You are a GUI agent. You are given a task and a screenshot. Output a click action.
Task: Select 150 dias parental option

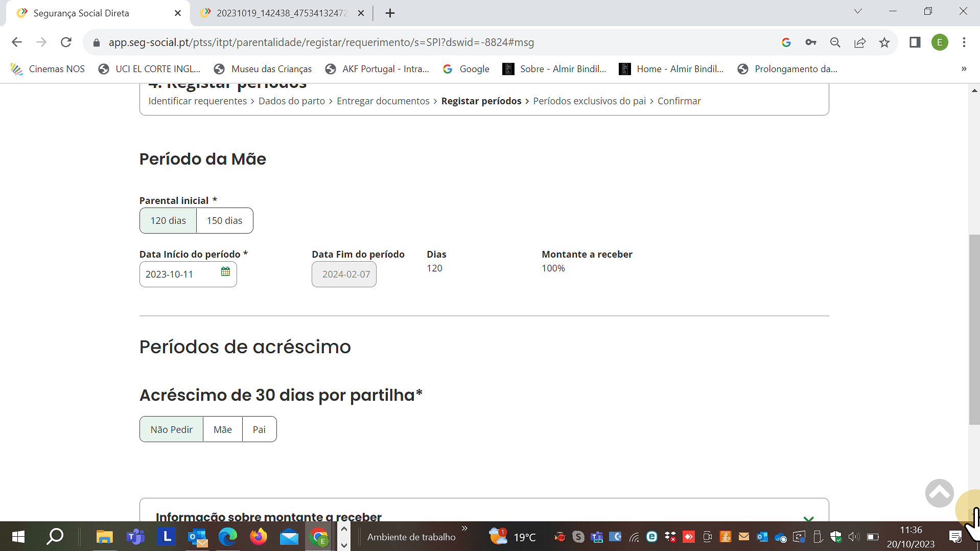[x=224, y=221]
